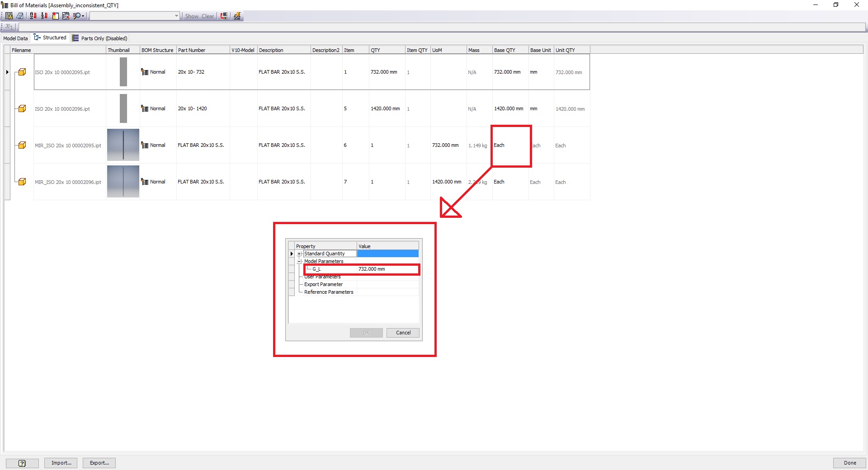Viewport: 868px width, 470px height.
Task: Expand the first ISO 20x 10 BOM row
Action: pos(7,72)
